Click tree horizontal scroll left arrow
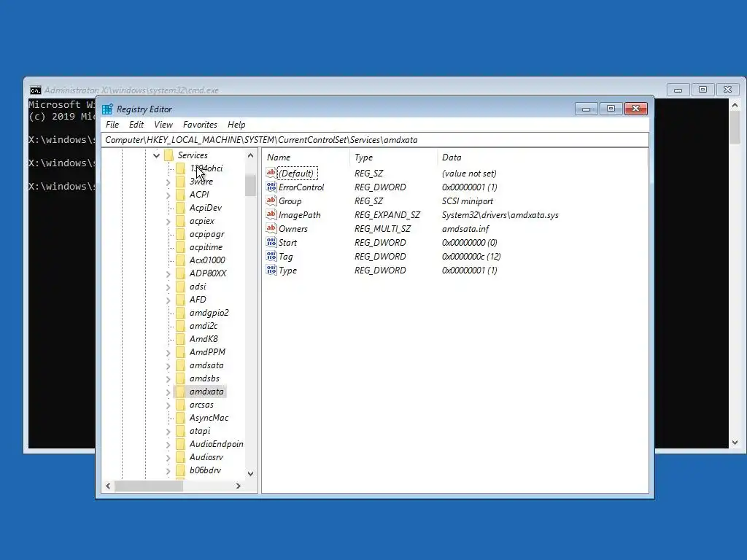 click(108, 486)
